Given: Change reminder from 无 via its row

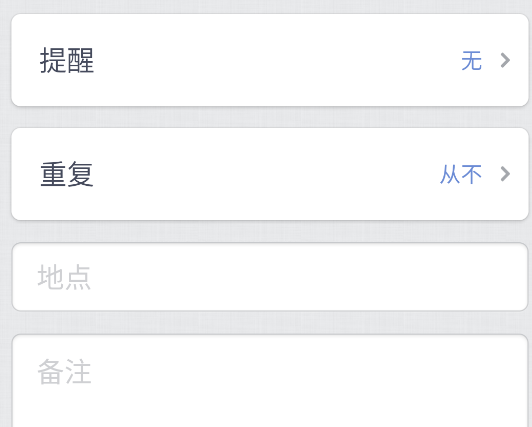Looking at the screenshot, I should [270, 60].
